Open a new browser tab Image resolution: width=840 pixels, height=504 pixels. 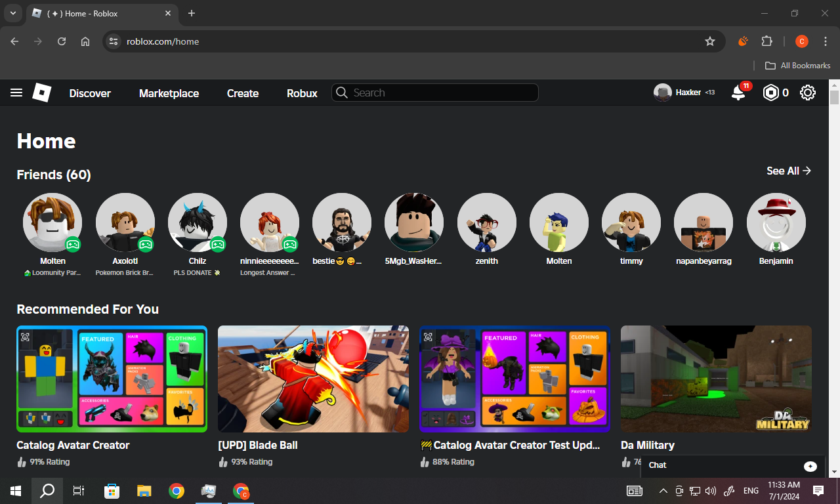point(192,13)
